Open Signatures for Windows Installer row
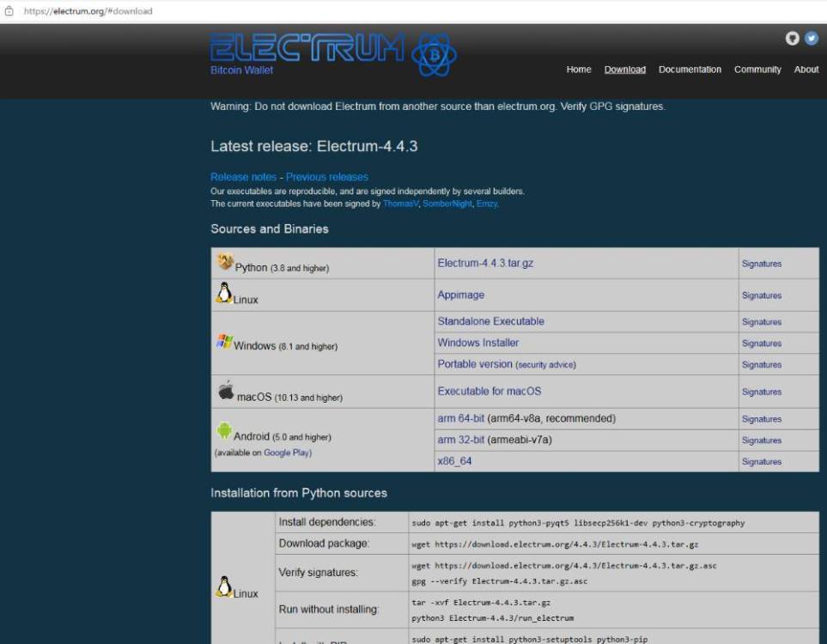Image resolution: width=827 pixels, height=644 pixels. (x=761, y=343)
